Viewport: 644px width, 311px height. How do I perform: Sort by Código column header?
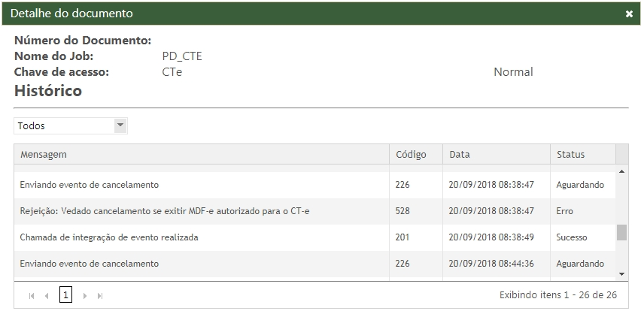(411, 154)
